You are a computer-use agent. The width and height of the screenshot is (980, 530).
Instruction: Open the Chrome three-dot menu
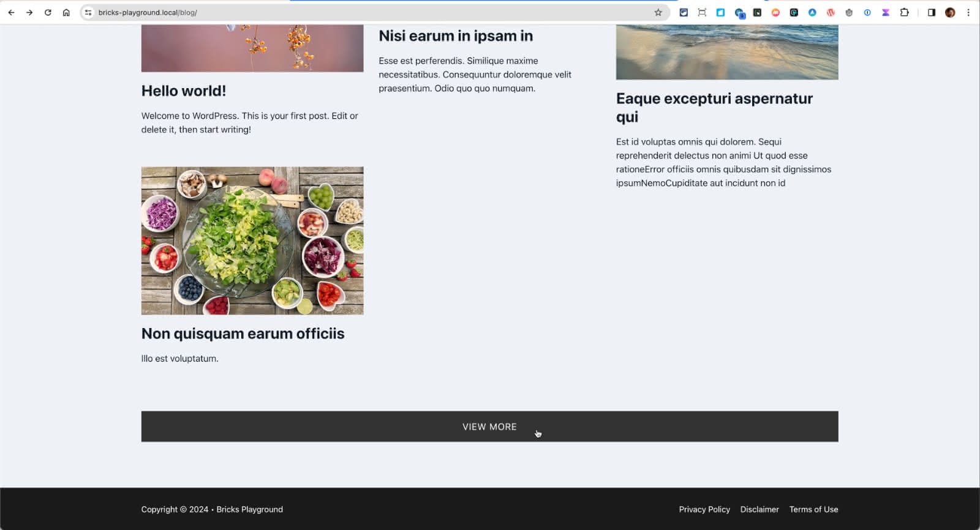pyautogui.click(x=968, y=12)
